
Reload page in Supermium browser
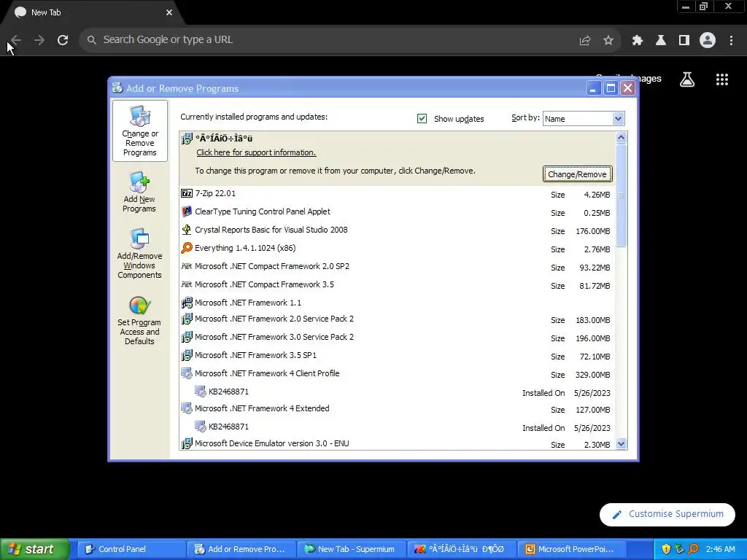click(x=63, y=40)
